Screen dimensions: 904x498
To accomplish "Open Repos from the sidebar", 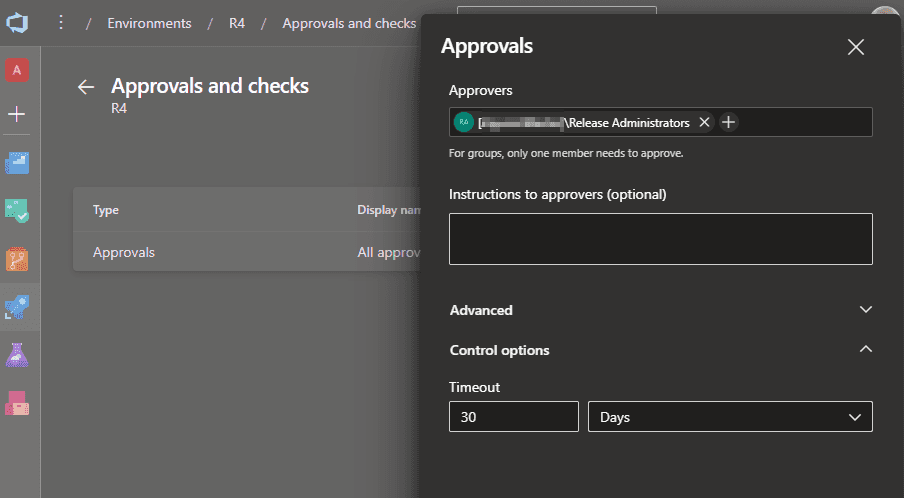I will click(x=17, y=259).
